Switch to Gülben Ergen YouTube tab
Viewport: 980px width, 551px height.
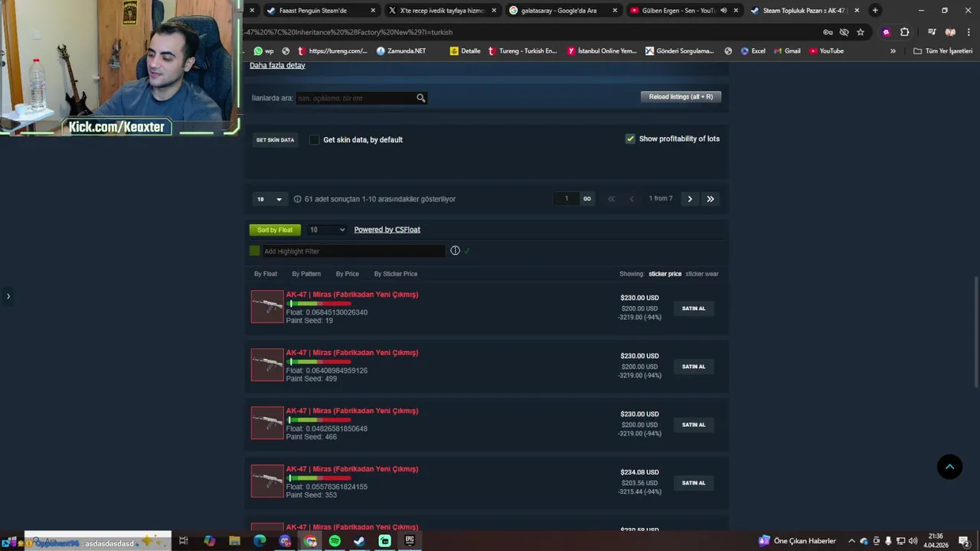(x=684, y=11)
